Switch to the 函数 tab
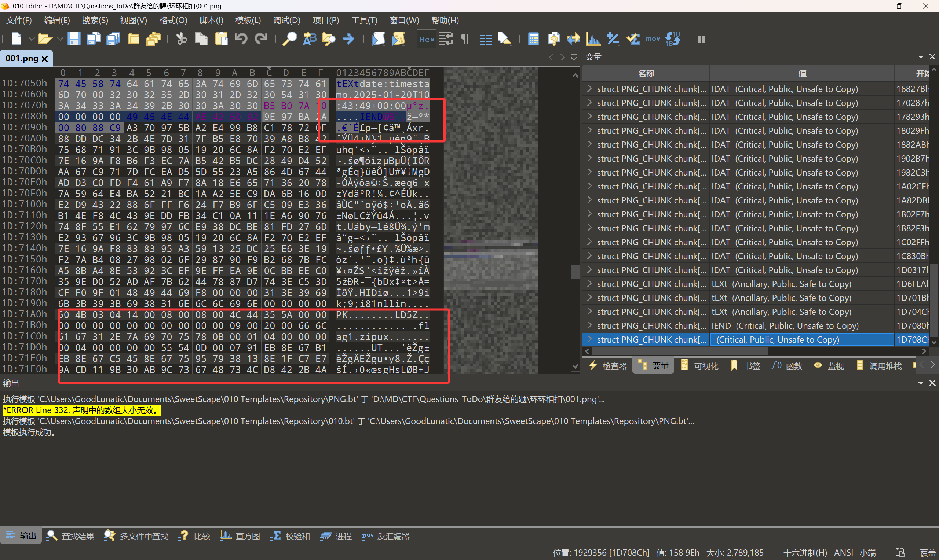The width and height of the screenshot is (939, 560). click(x=786, y=366)
